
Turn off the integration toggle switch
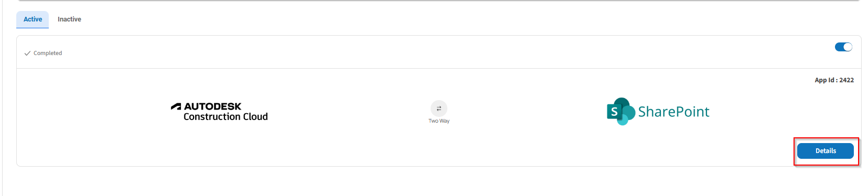point(843,47)
